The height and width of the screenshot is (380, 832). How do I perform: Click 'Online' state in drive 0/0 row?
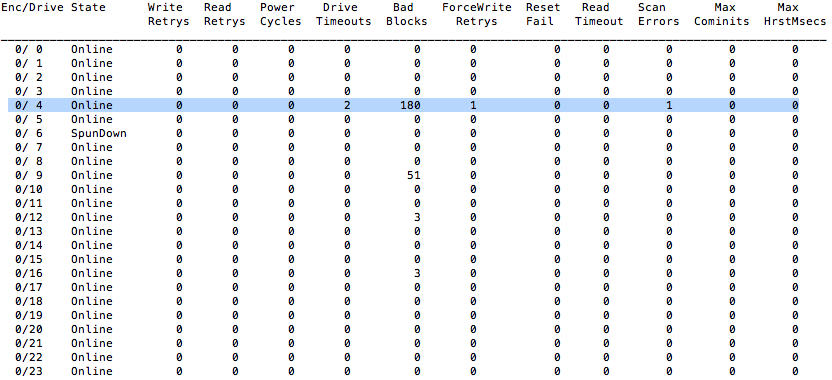click(92, 49)
